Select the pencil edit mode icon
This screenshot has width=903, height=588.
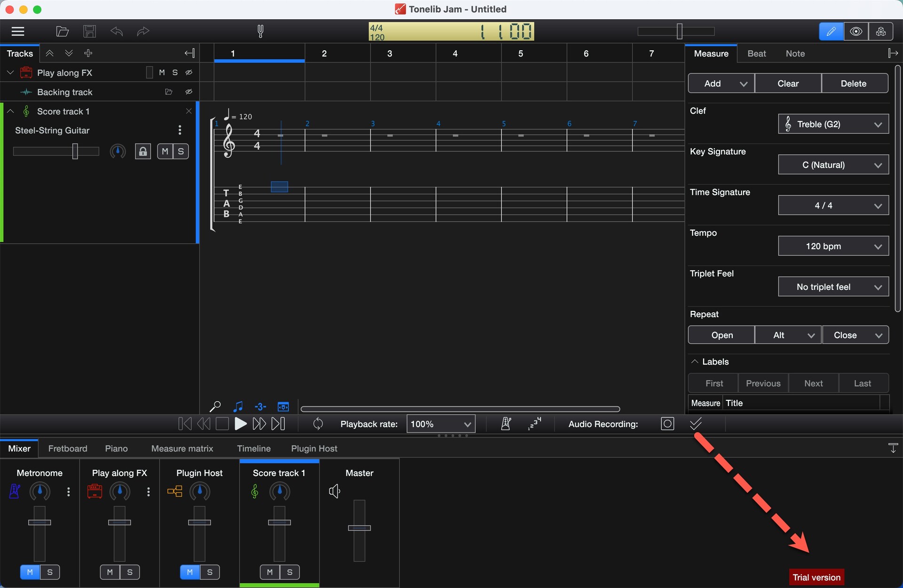(831, 32)
